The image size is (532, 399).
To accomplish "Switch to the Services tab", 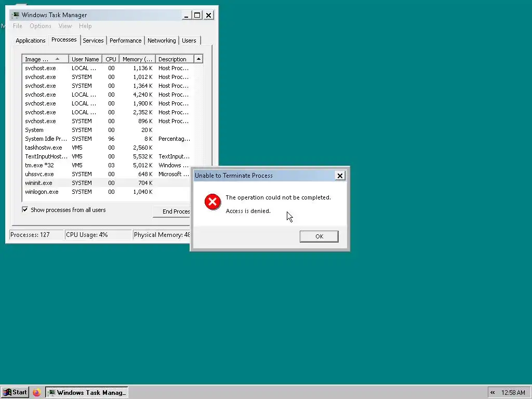I will [x=93, y=41].
